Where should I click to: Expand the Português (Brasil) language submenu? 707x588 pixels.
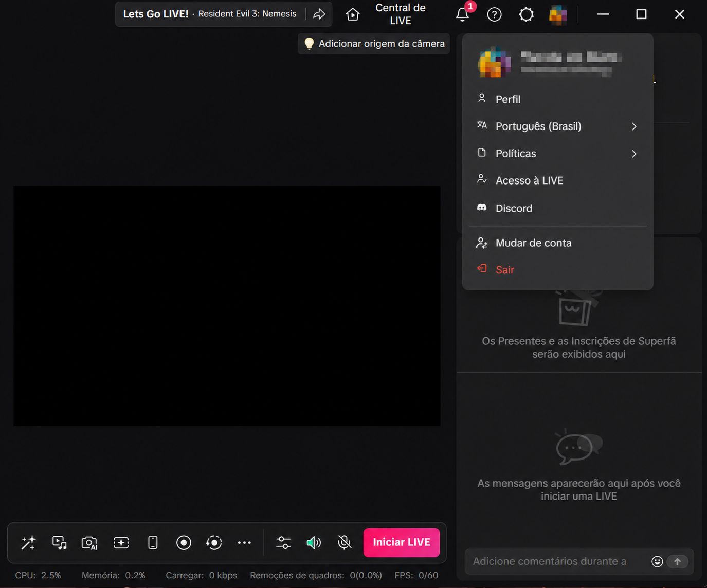tap(558, 126)
